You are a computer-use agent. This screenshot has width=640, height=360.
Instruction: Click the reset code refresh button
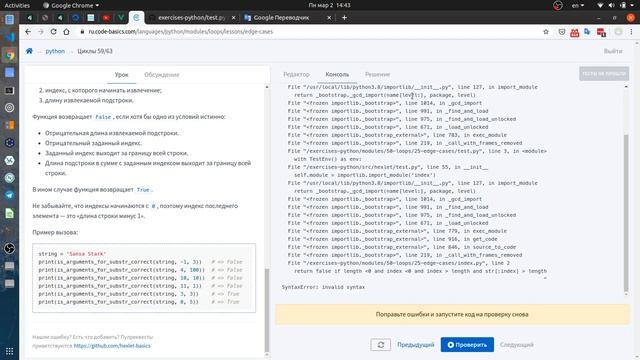pyautogui.click(x=380, y=344)
